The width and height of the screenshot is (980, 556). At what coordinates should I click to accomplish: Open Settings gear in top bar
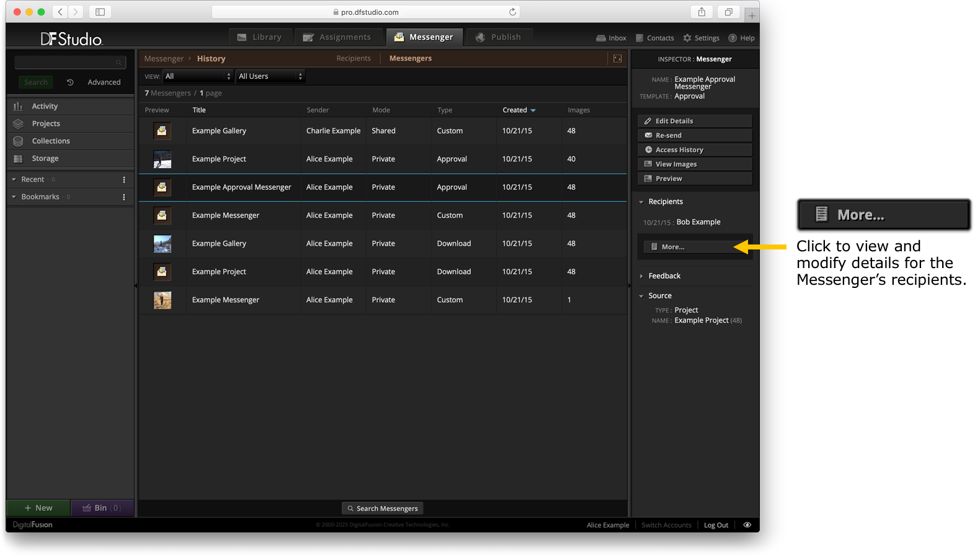point(701,38)
